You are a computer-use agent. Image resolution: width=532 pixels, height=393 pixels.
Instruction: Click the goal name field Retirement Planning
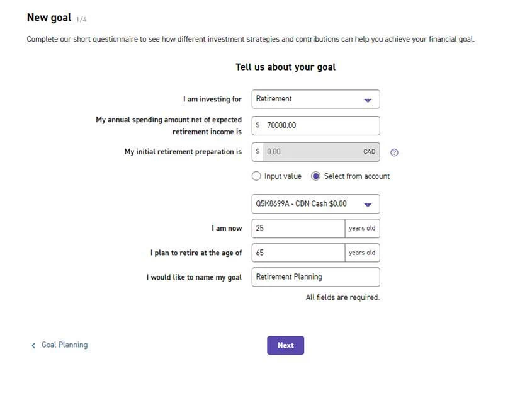pyautogui.click(x=315, y=277)
